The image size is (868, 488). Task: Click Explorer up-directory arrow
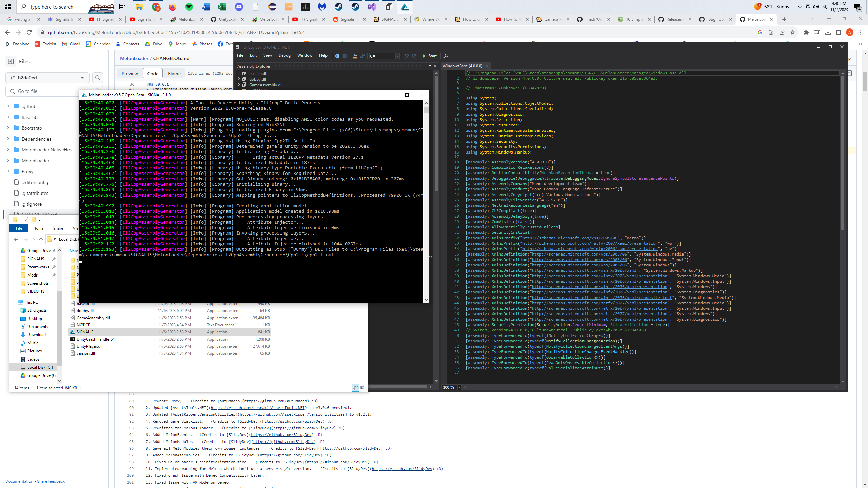click(x=41, y=239)
